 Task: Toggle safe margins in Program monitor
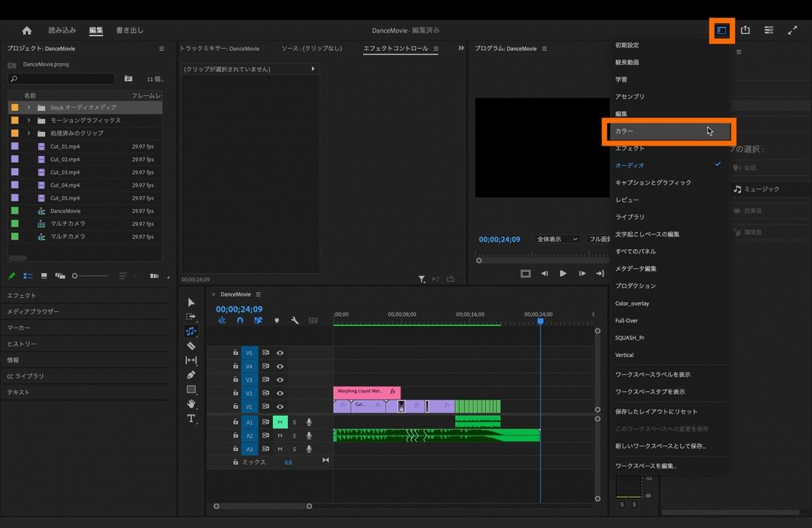pos(525,274)
